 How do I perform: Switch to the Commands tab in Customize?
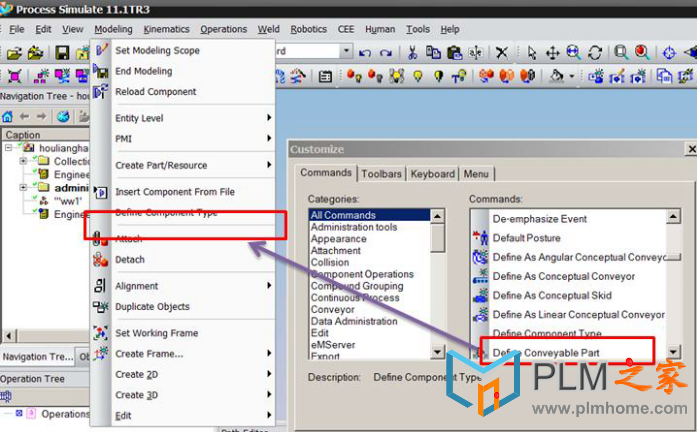[326, 173]
